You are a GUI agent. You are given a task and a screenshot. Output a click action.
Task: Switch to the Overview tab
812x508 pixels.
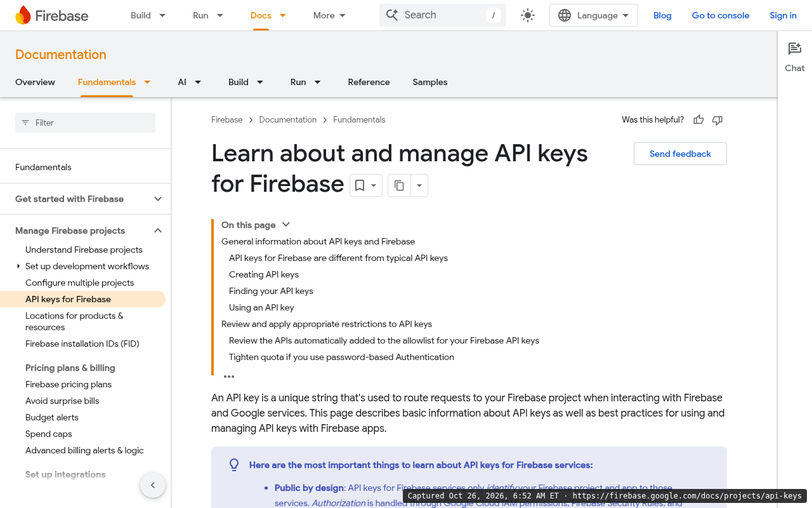pyautogui.click(x=35, y=82)
